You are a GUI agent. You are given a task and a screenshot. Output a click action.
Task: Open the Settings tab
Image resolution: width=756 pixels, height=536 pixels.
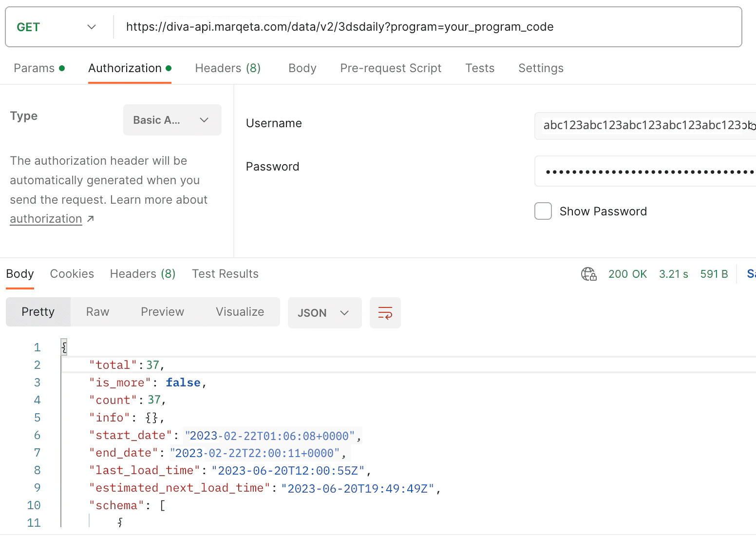(541, 68)
